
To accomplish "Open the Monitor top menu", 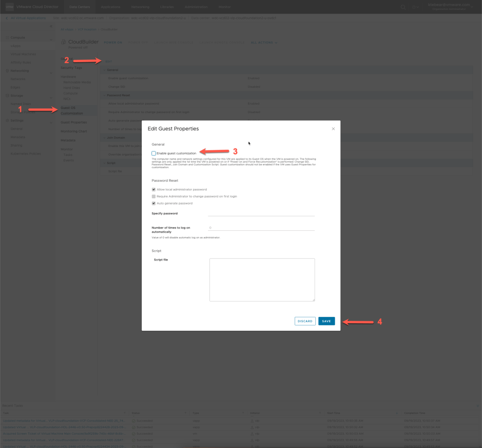I will 225,7.
